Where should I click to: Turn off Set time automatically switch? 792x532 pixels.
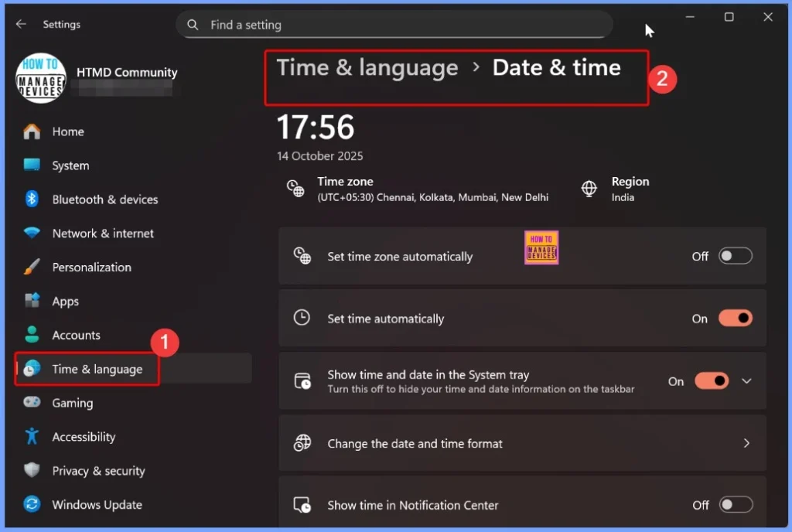click(735, 319)
